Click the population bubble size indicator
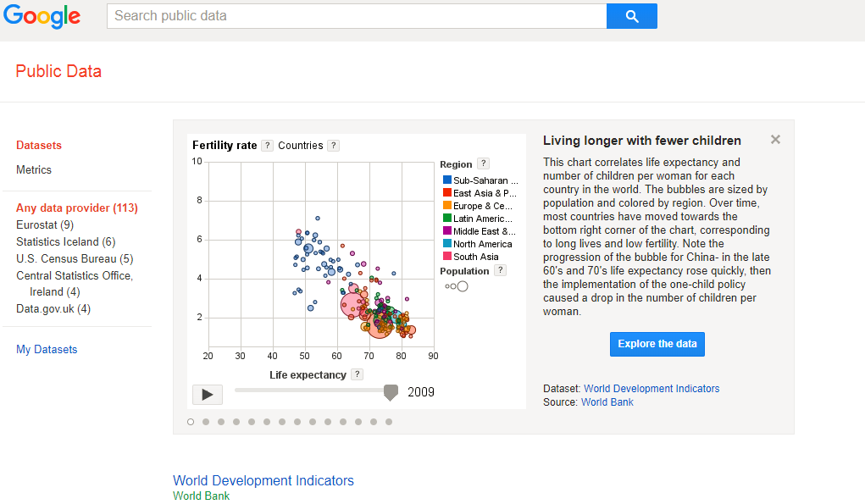The height and width of the screenshot is (504, 865). coord(456,286)
